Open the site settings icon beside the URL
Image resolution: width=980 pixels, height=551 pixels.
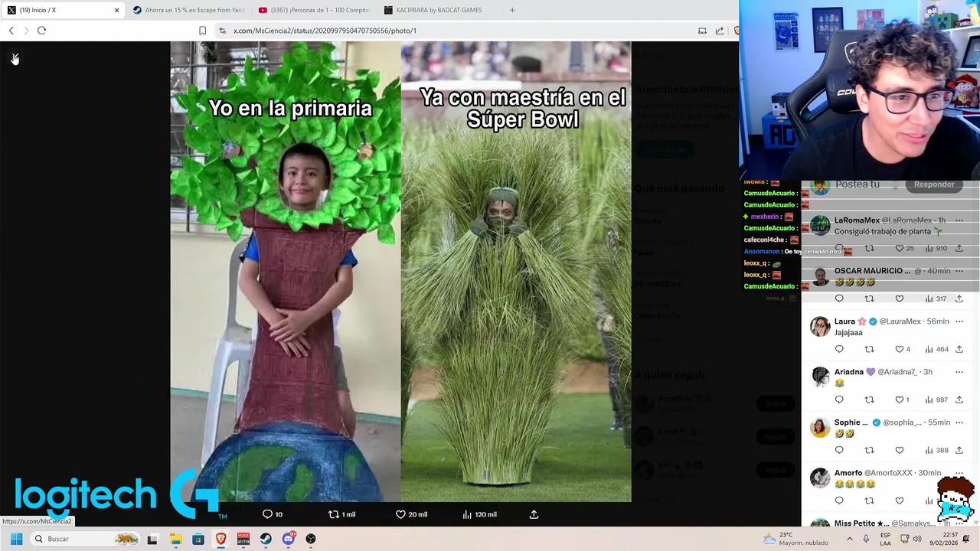tap(222, 31)
